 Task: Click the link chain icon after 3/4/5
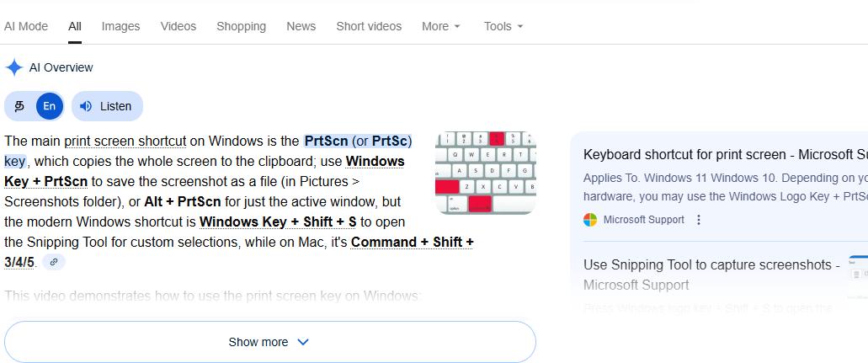(x=54, y=262)
